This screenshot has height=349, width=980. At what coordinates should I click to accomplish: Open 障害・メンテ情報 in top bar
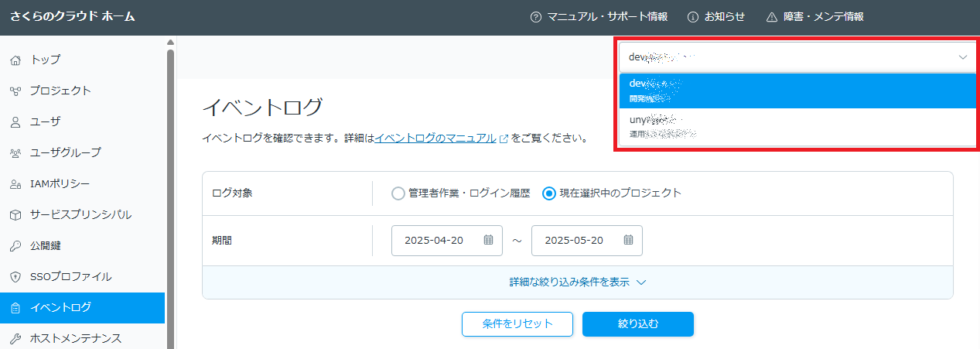tap(814, 17)
